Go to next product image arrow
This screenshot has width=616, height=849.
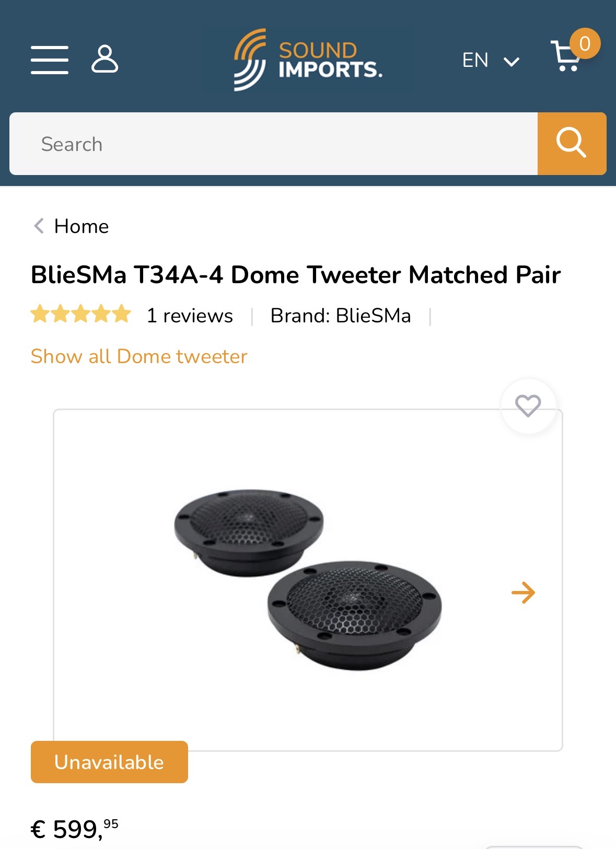pyautogui.click(x=523, y=592)
